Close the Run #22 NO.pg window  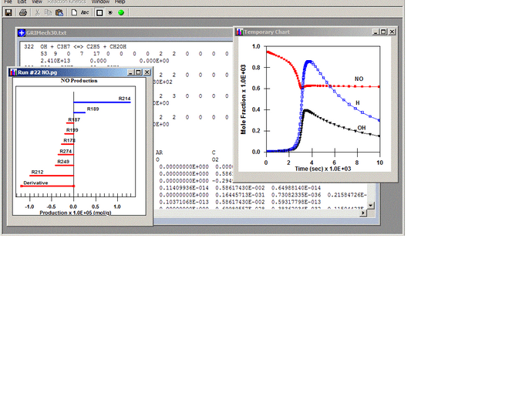click(x=147, y=72)
